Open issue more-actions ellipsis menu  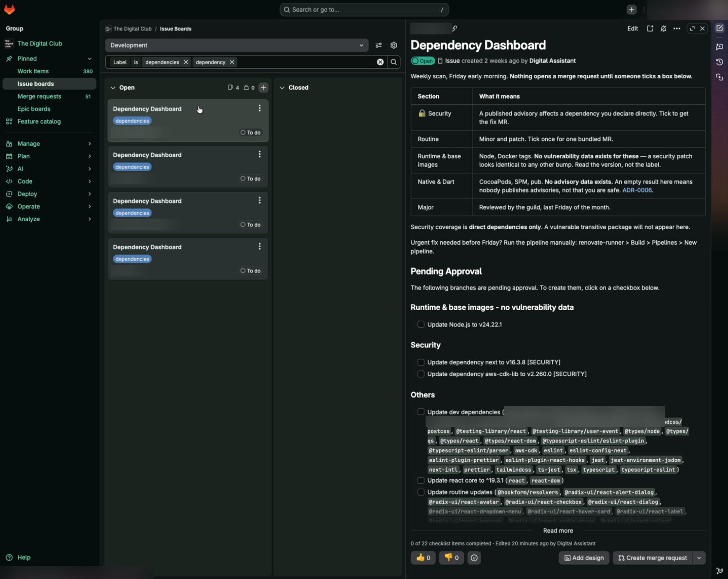pos(677,28)
